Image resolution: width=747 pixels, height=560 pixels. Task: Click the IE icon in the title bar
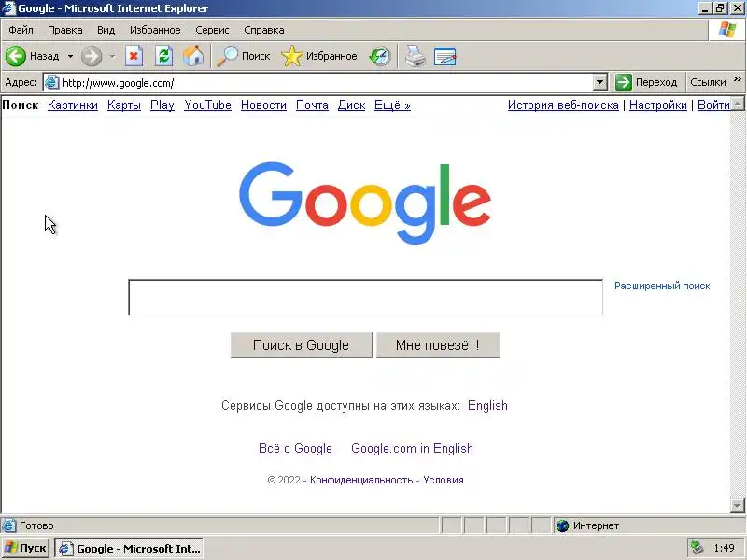8,8
